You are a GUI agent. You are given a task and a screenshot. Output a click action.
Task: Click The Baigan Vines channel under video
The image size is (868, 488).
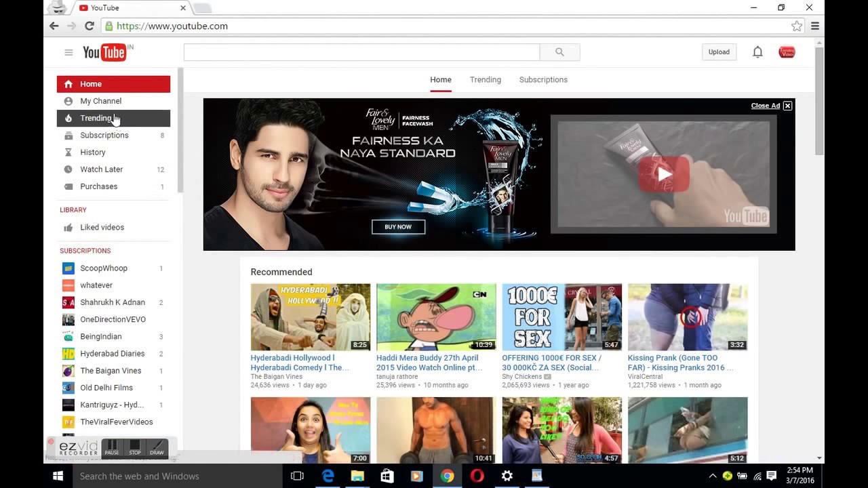click(x=276, y=377)
